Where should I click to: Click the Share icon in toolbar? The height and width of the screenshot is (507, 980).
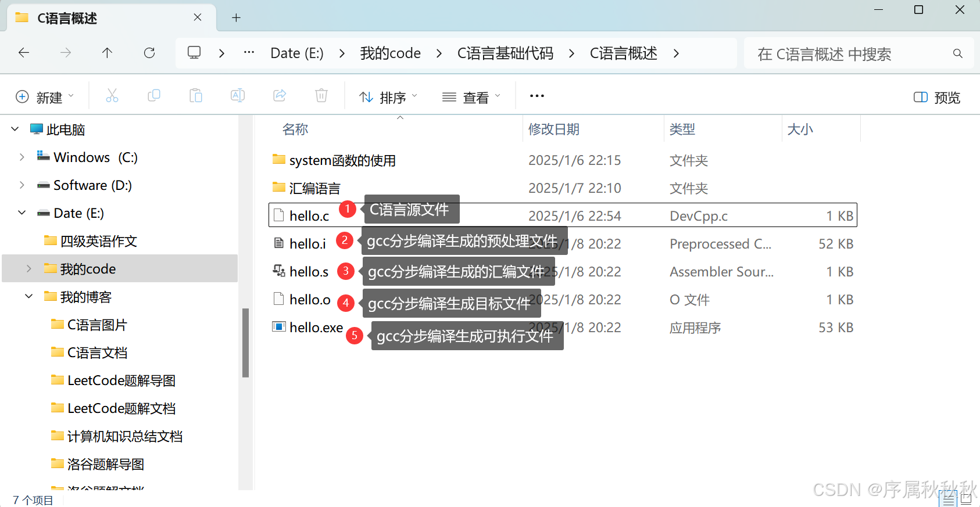coord(280,96)
